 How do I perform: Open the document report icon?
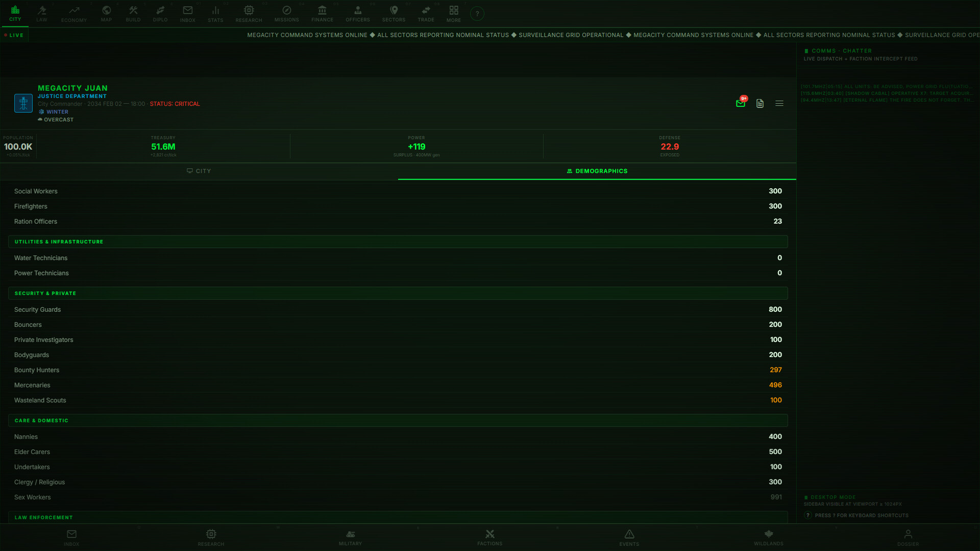tap(760, 104)
